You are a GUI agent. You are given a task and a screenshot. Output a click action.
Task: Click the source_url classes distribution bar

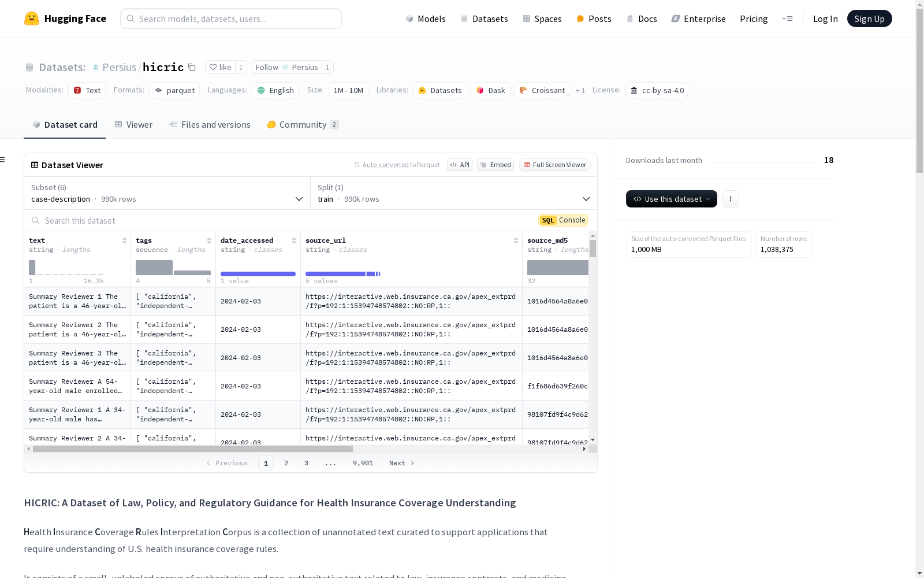point(343,274)
